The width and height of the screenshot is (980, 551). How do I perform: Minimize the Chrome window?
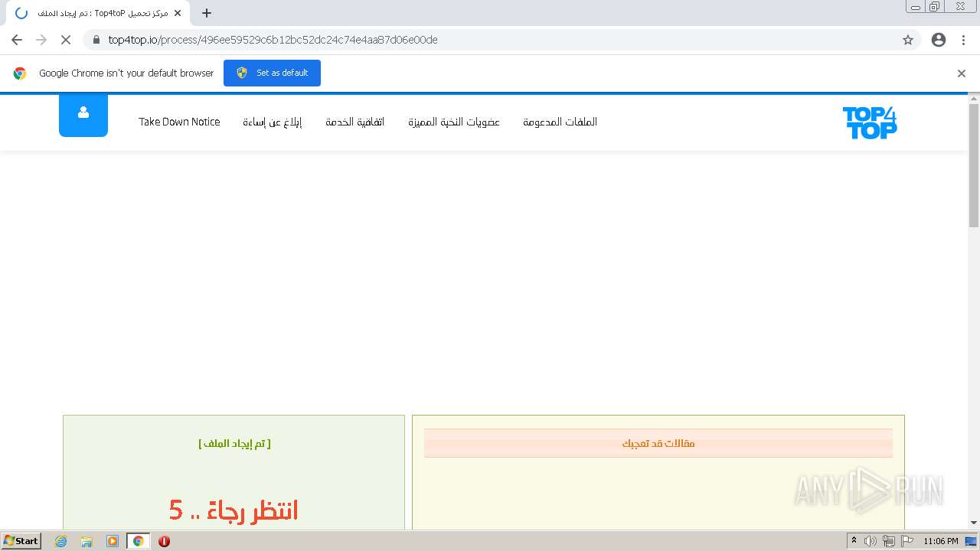pyautogui.click(x=916, y=7)
